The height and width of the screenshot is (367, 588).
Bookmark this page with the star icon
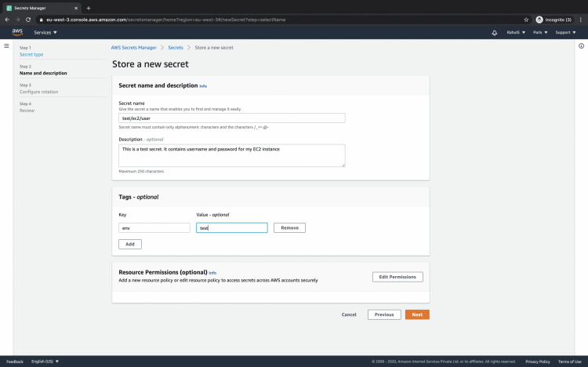[526, 19]
